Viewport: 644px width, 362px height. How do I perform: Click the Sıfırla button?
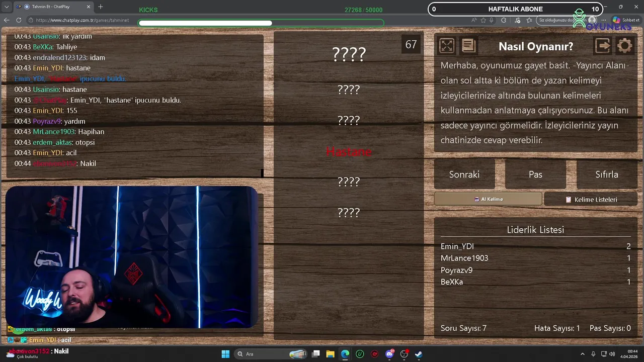pos(607,174)
